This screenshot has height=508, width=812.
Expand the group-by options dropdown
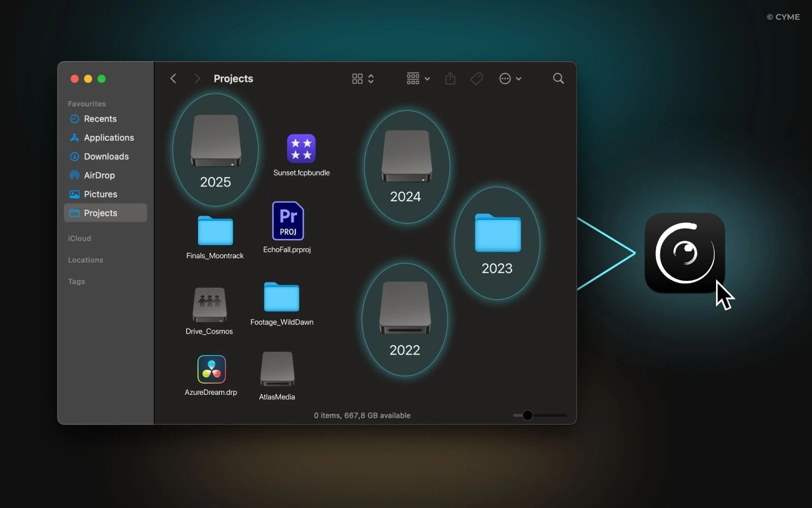tap(418, 79)
